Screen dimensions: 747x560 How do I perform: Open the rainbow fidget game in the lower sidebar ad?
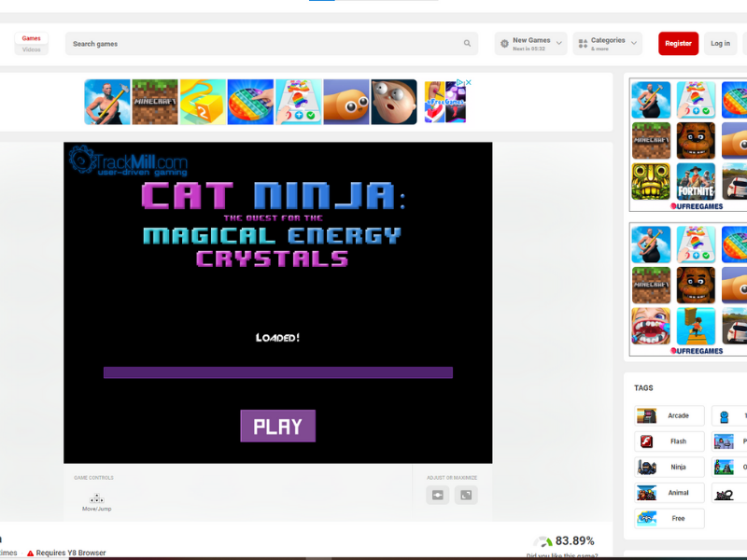696,245
